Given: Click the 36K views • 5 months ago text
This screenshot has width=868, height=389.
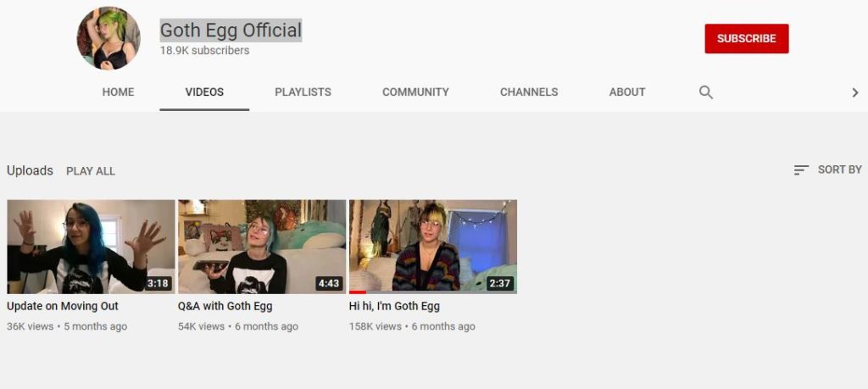Looking at the screenshot, I should click(67, 326).
